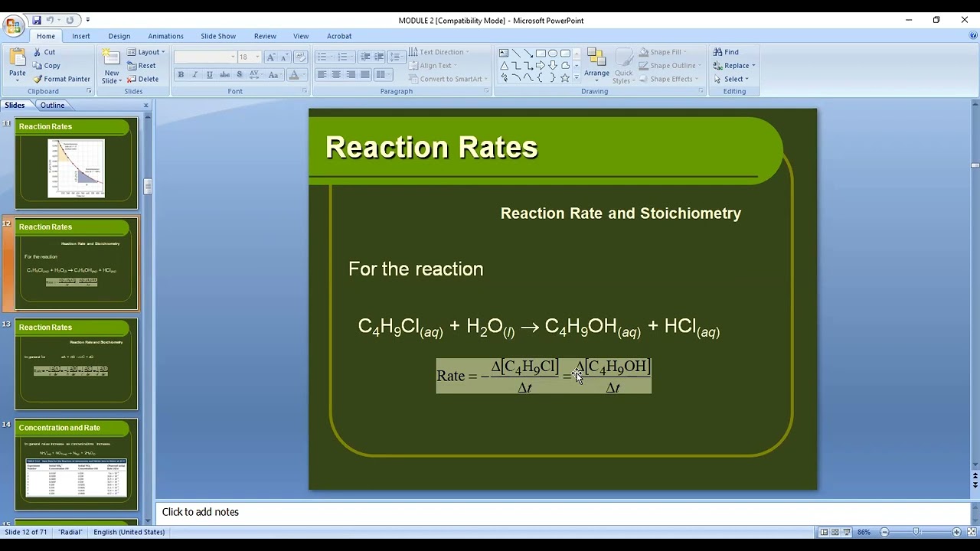Select slide 13 thumbnail
Screen dimensions: 980x551
[x=77, y=364]
